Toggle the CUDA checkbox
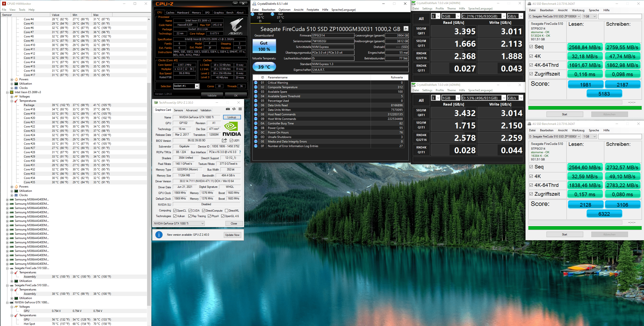Viewport: 644px width, 326px height. [x=190, y=210]
